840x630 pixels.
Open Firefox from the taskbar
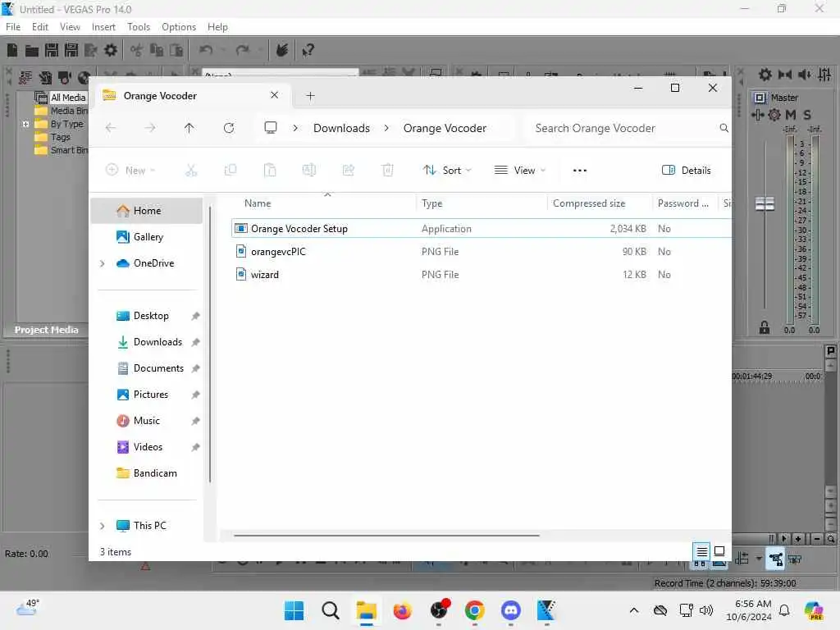coord(402,610)
